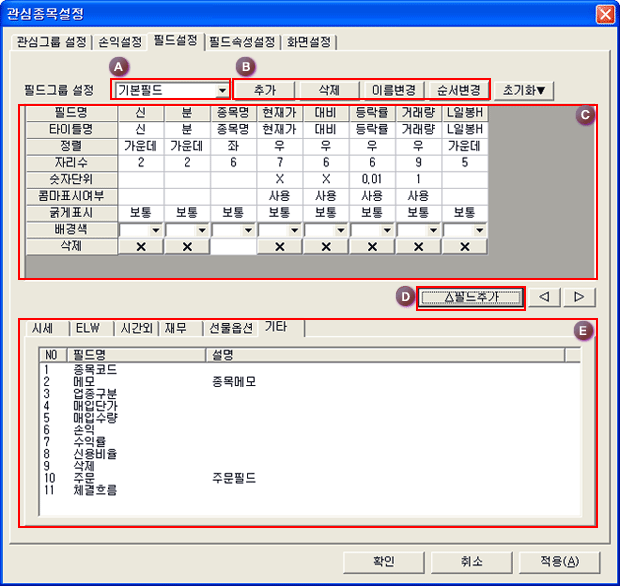Click the right arrow field move button

click(578, 297)
